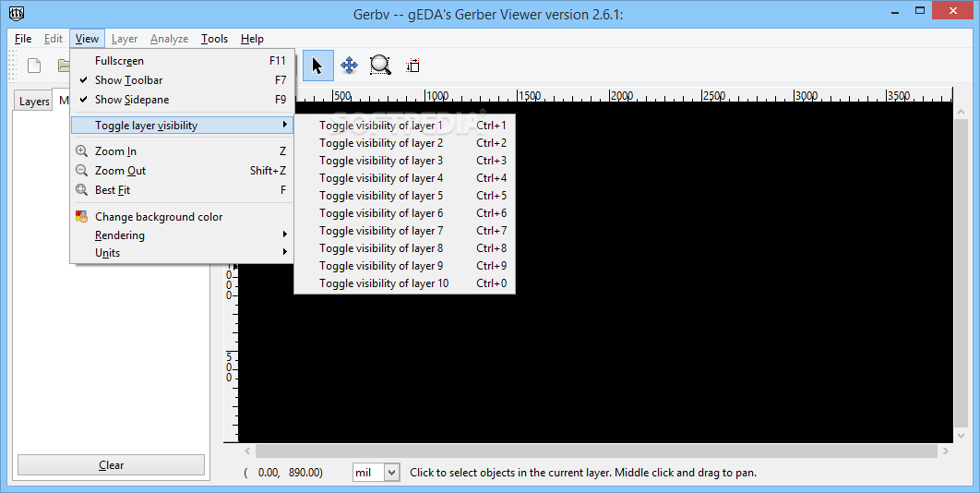Switch to the Layers tab
This screenshot has height=493, width=980.
[34, 101]
